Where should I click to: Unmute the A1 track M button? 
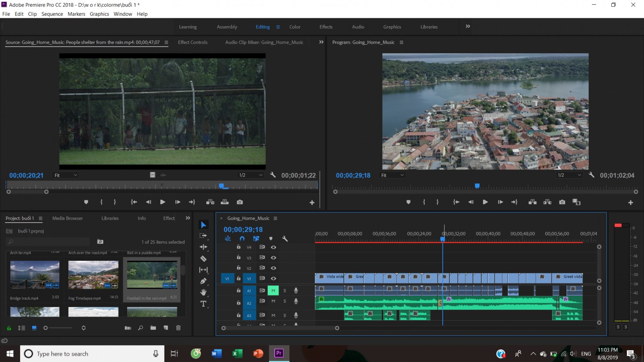tap(273, 290)
